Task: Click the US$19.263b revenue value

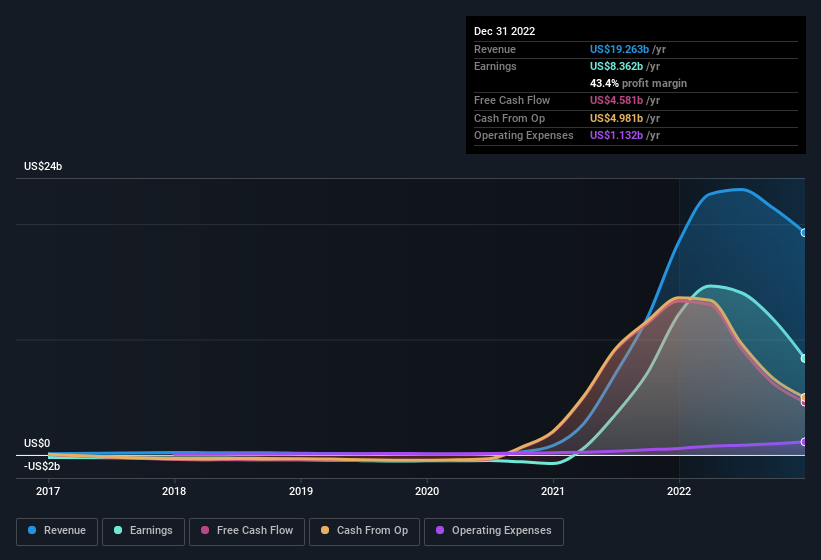Action: pyautogui.click(x=619, y=49)
